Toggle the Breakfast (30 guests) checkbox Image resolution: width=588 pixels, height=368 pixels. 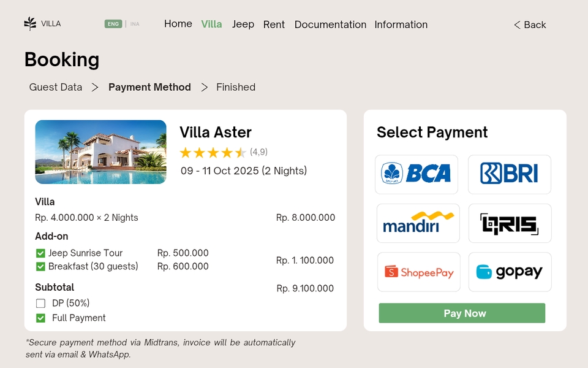click(x=40, y=267)
